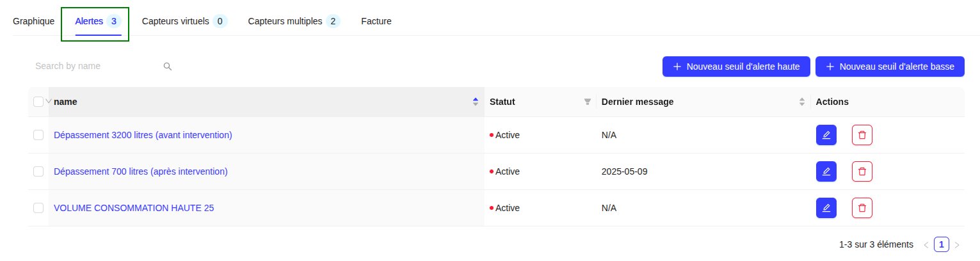Delete the VOLUME CONSOMMATION HAUTE 25 alert
The width and height of the screenshot is (980, 261).
[x=862, y=208]
